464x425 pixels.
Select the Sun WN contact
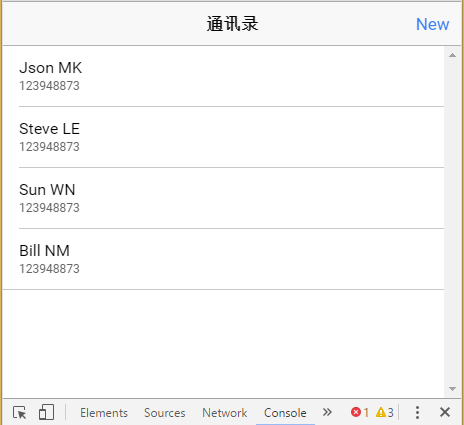[223, 198]
